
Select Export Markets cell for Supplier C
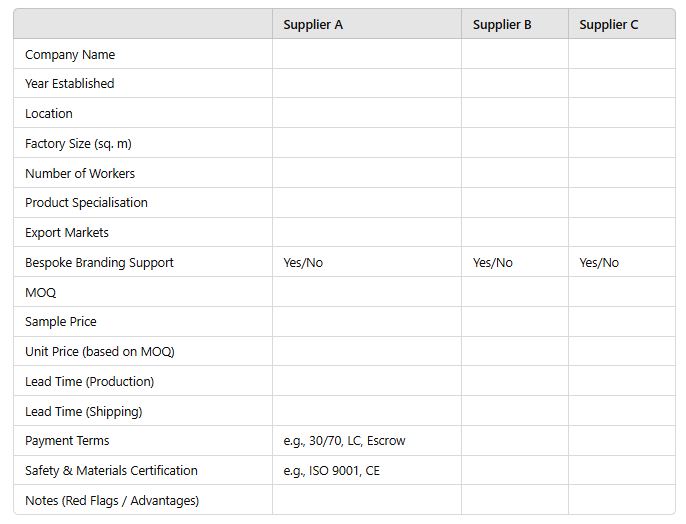coord(621,233)
